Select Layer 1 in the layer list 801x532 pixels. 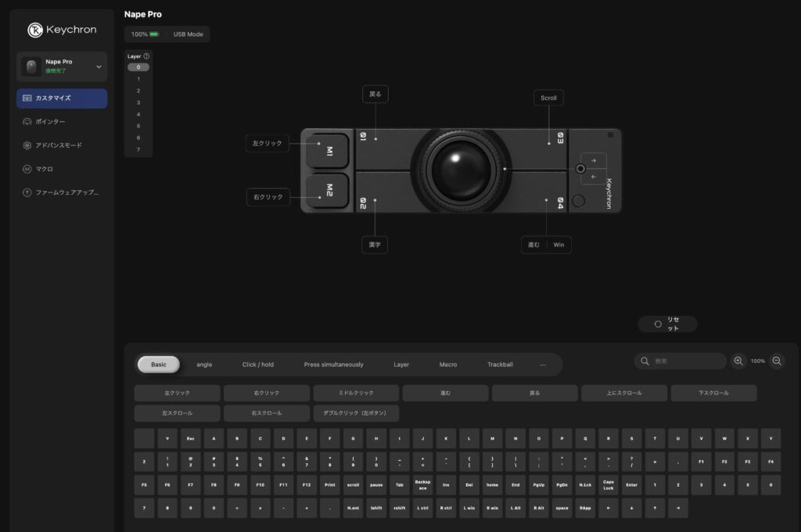pyautogui.click(x=138, y=78)
